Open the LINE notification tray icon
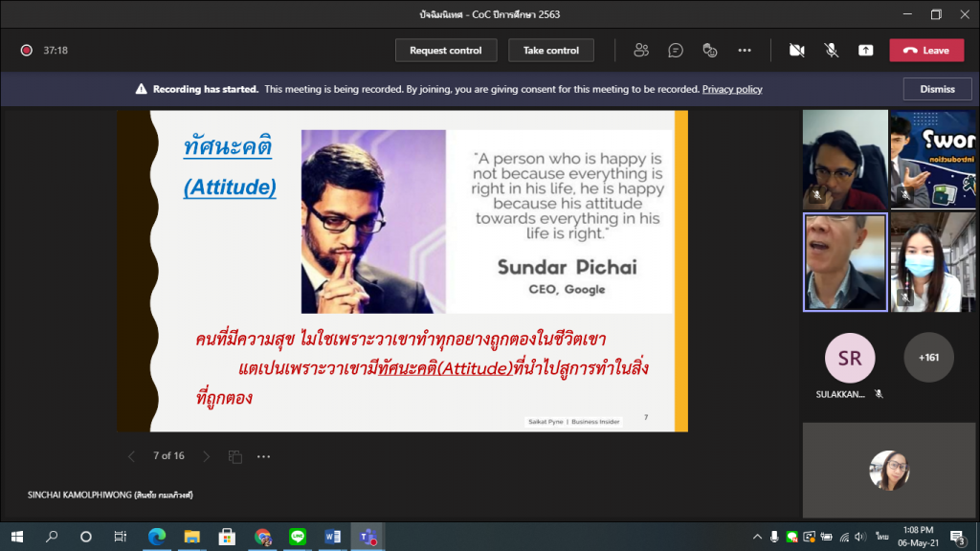The image size is (980, 551). coord(791,537)
